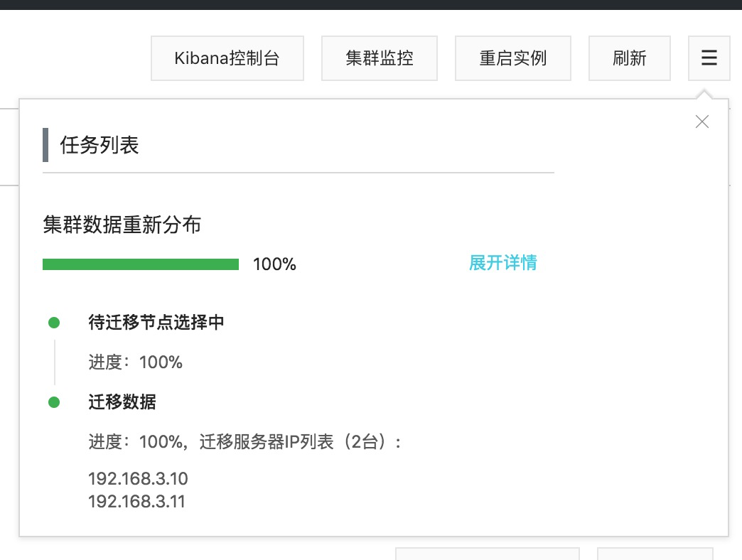Click the 集群数据重新分布 task title
The width and height of the screenshot is (742, 560).
click(x=122, y=225)
